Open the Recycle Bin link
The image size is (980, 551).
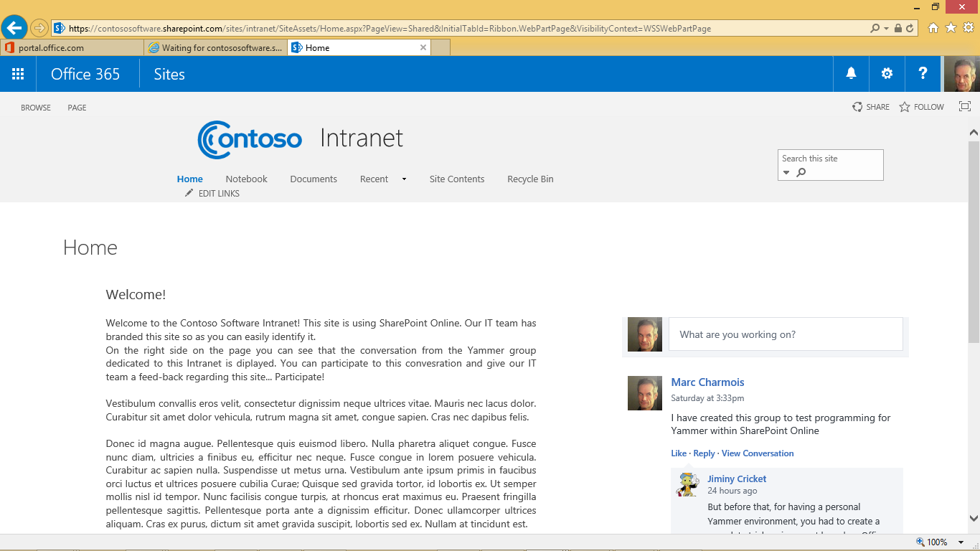[x=530, y=179]
